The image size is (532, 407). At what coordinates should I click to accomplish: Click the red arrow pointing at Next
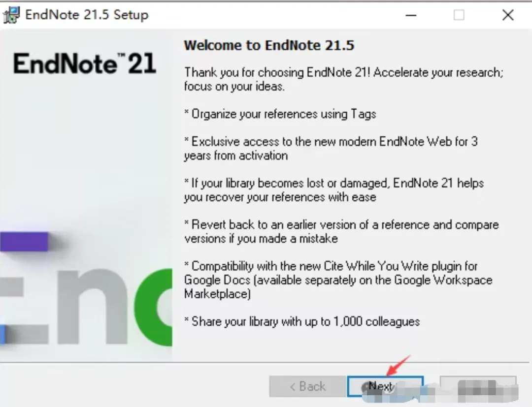tap(399, 365)
